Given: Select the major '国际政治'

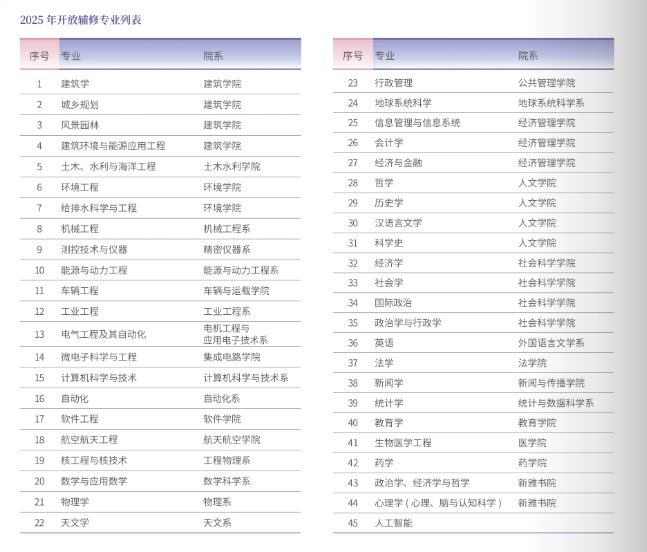Looking at the screenshot, I should (393, 303).
